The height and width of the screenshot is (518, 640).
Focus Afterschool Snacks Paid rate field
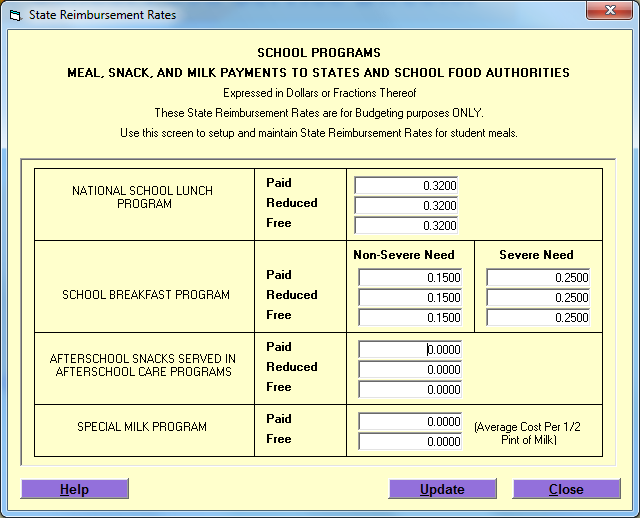click(410, 350)
